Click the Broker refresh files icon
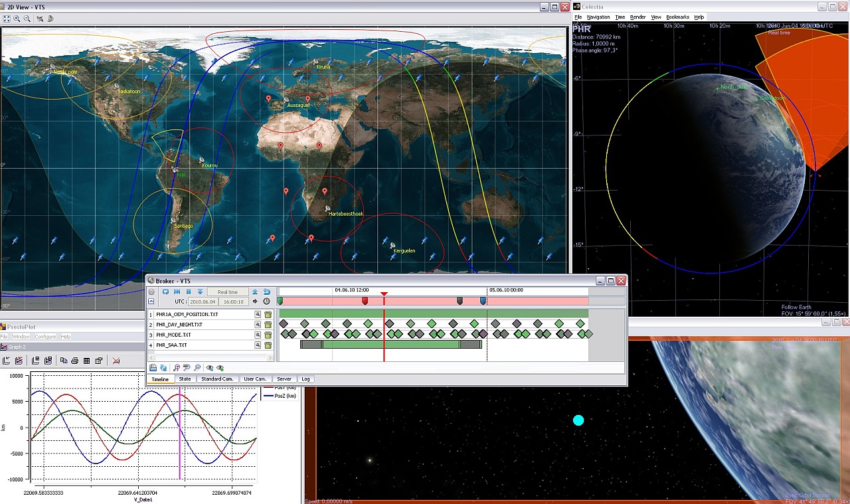The image size is (850, 504). [163, 368]
